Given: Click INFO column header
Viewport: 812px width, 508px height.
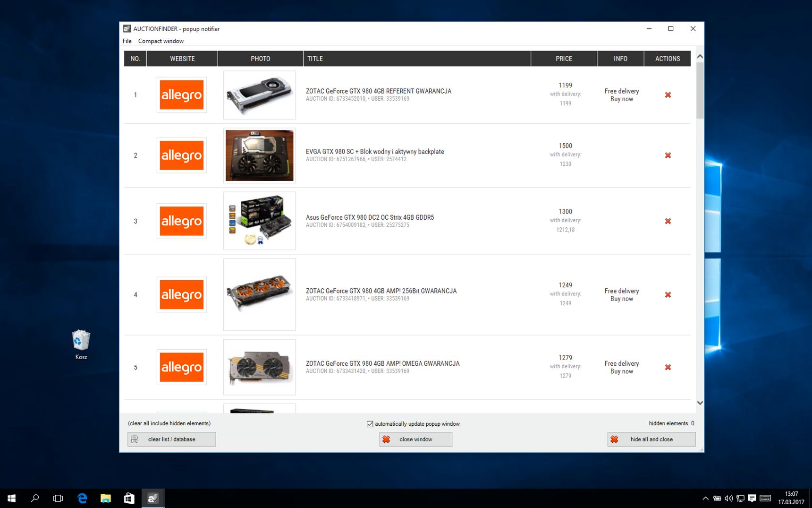Looking at the screenshot, I should click(620, 59).
